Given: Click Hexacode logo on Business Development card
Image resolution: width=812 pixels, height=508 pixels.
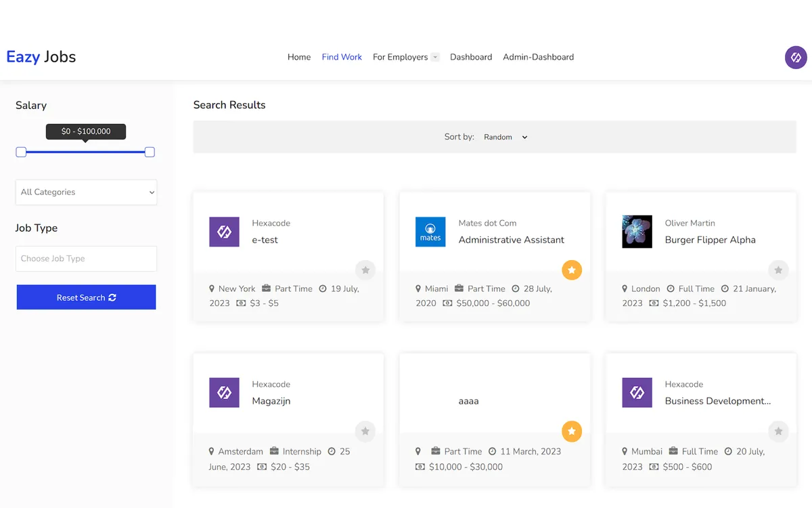Looking at the screenshot, I should [x=637, y=393].
